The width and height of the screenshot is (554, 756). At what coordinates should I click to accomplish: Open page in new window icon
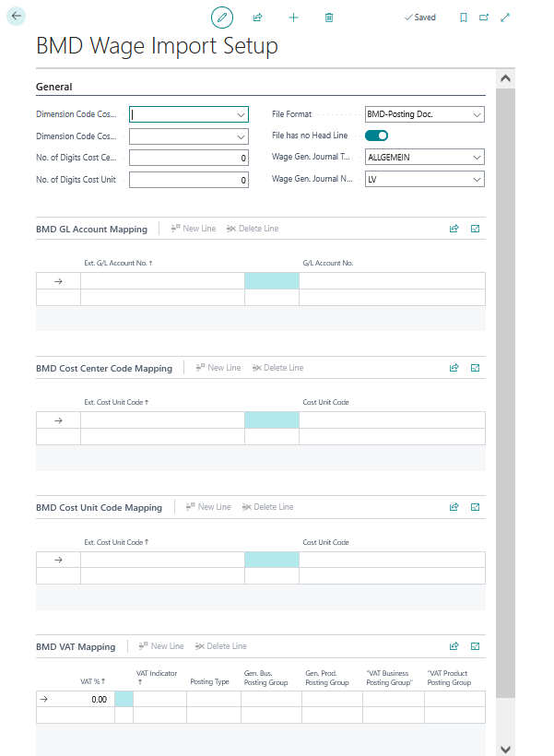point(484,18)
